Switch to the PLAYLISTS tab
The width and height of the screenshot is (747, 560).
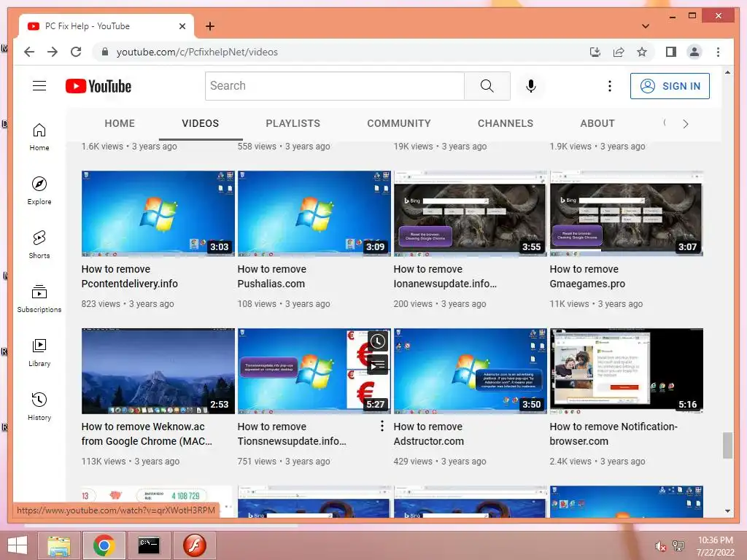click(293, 123)
